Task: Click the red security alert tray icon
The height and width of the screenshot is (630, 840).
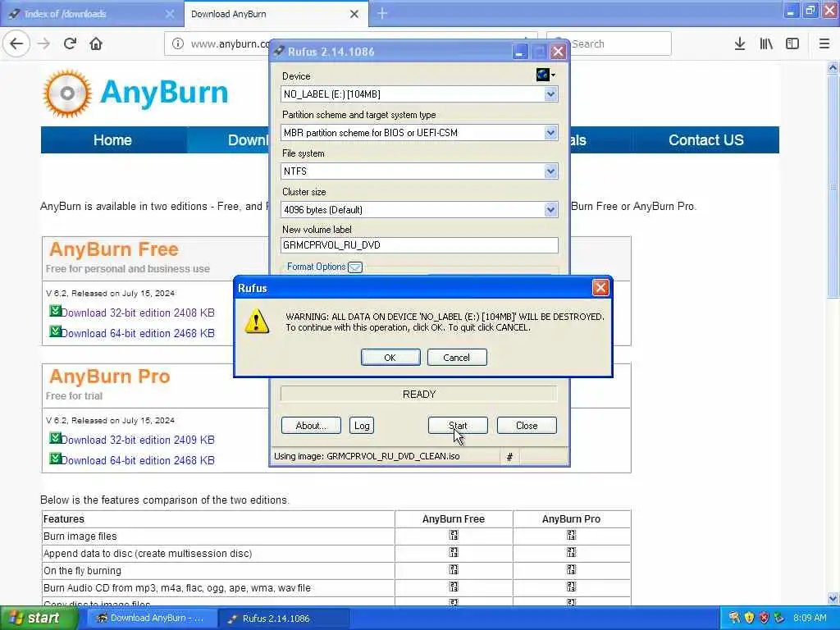Action: (764, 618)
